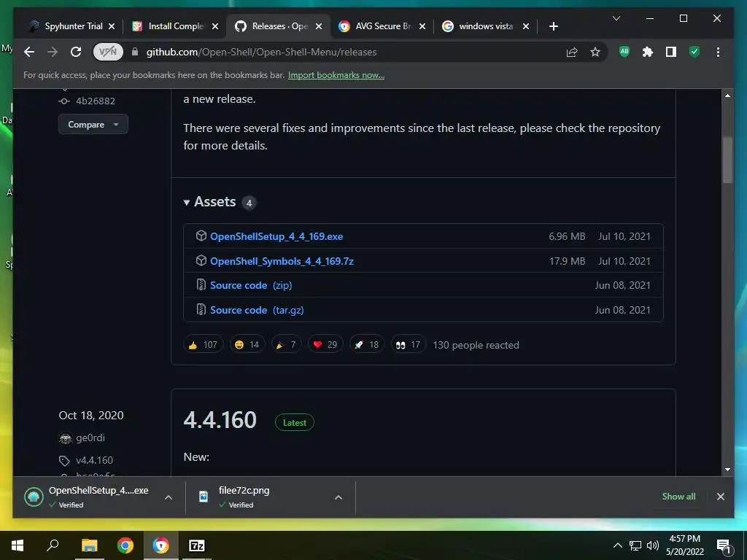
Task: Download Source code (zip)
Action: [251, 285]
